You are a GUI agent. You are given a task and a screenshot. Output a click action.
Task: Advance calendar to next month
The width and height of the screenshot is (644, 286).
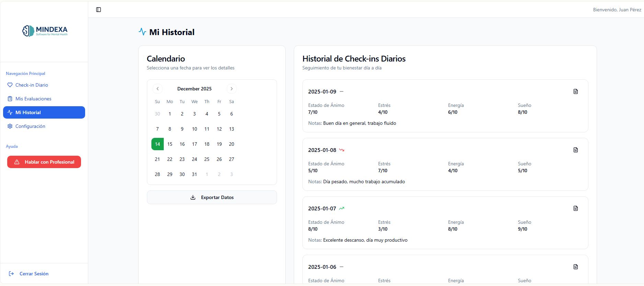[232, 89]
